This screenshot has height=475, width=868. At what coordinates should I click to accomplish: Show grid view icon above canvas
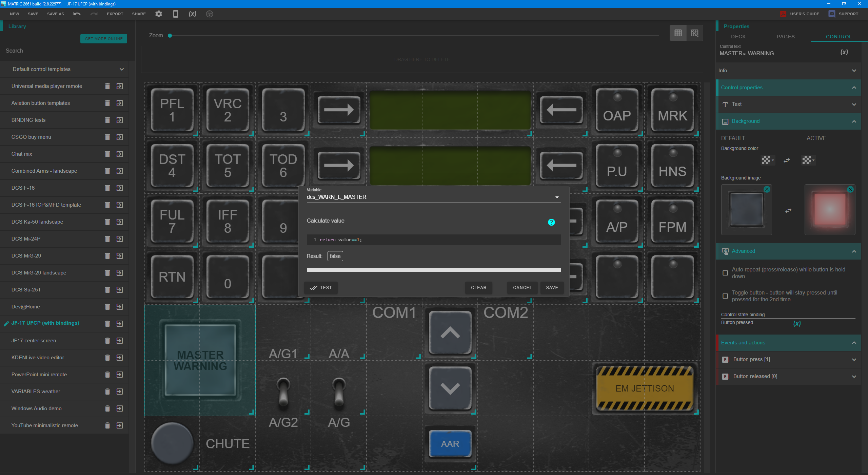click(678, 33)
